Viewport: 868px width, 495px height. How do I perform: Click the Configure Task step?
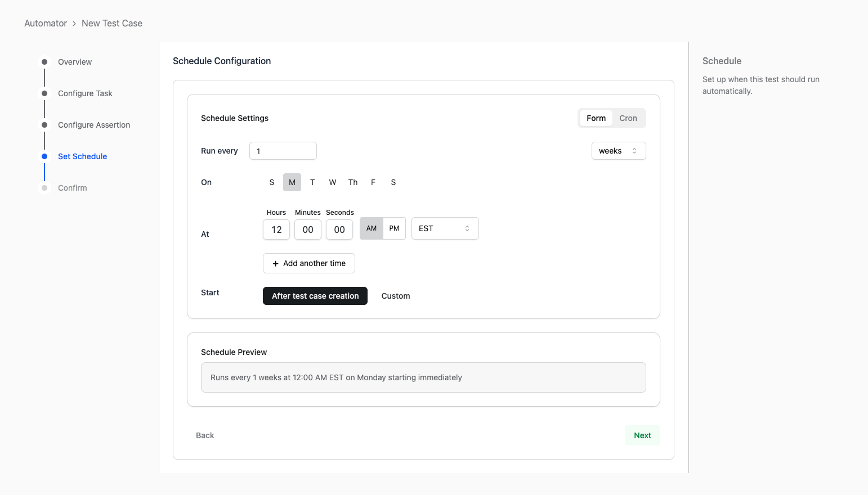click(x=85, y=93)
